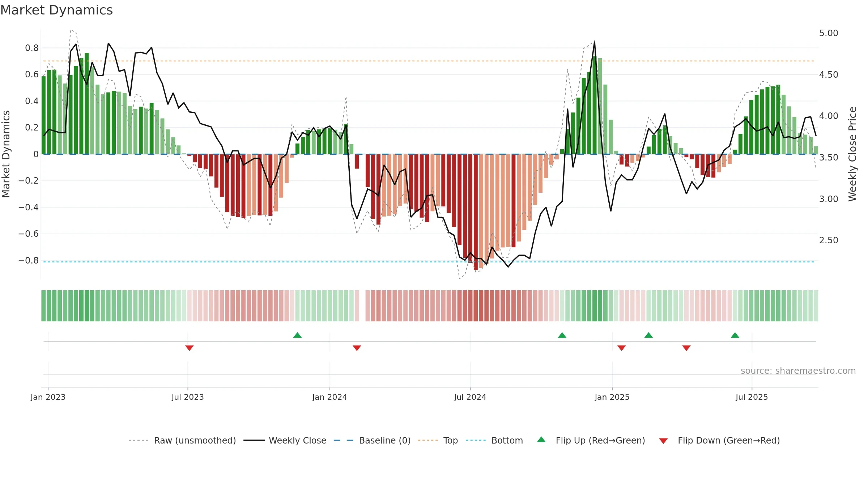Click the 2.50 price axis label

pos(829,240)
